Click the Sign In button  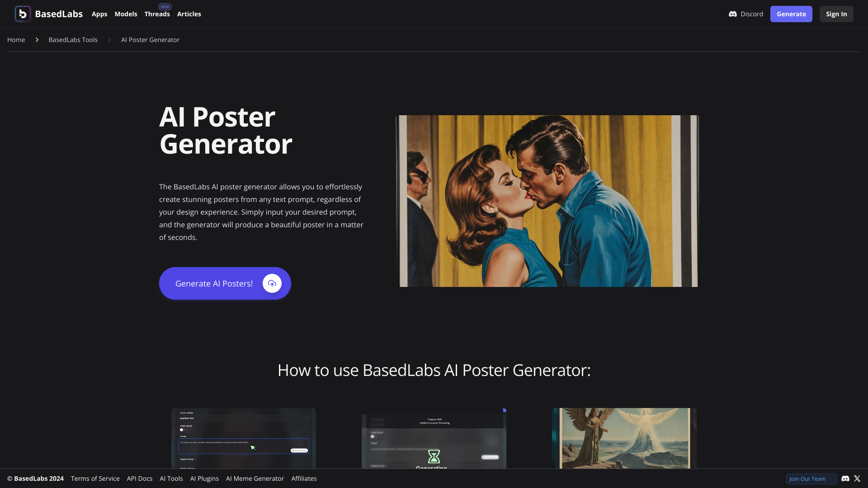(836, 14)
